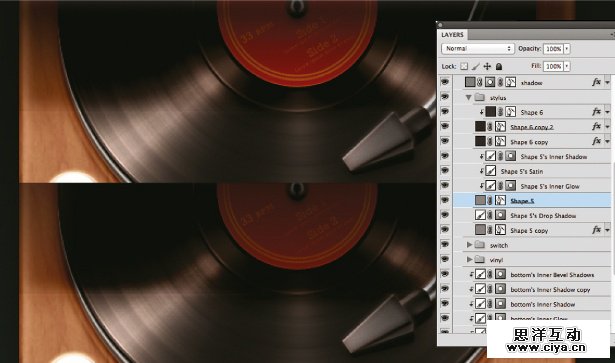Viewport: 615px width, 363px height.
Task: Click the Opacity 100% value field
Action: click(553, 49)
